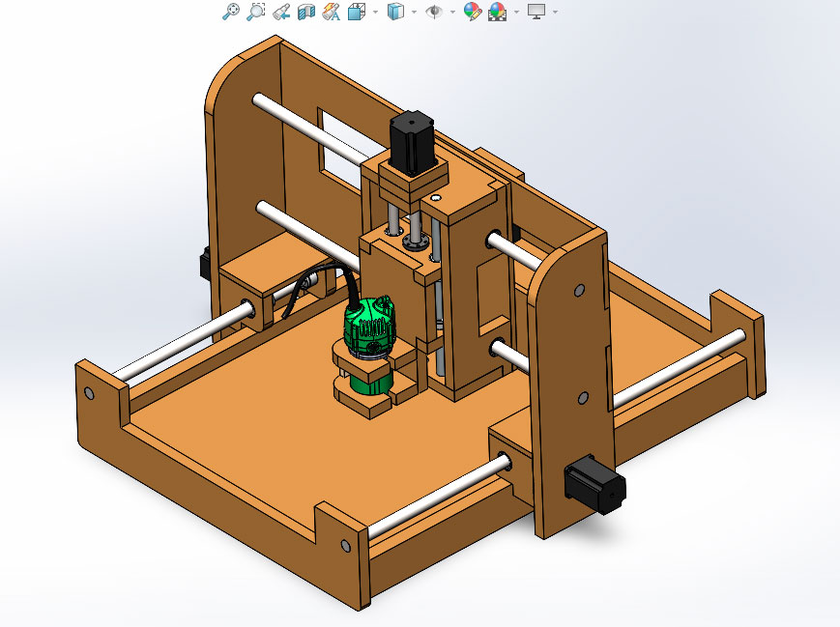Click the Display Style icon
840x627 pixels.
(x=395, y=12)
